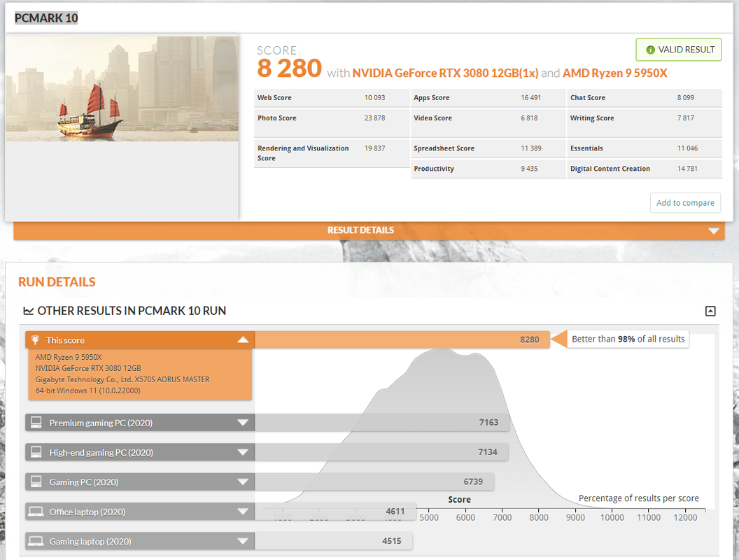Click the trophy icon beside This score
This screenshot has width=739, height=560.
36,340
